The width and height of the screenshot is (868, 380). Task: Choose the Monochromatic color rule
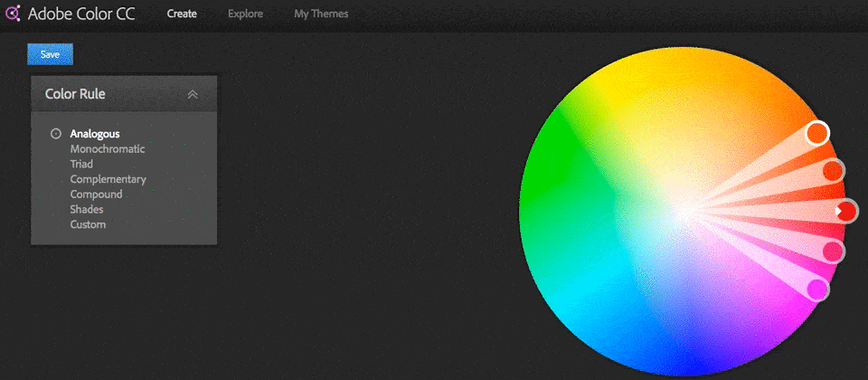click(x=108, y=148)
